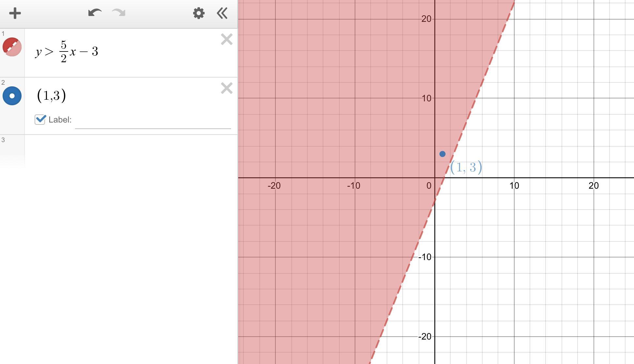This screenshot has height=364, width=634.
Task: Click the Add Item plus icon
Action: [15, 13]
